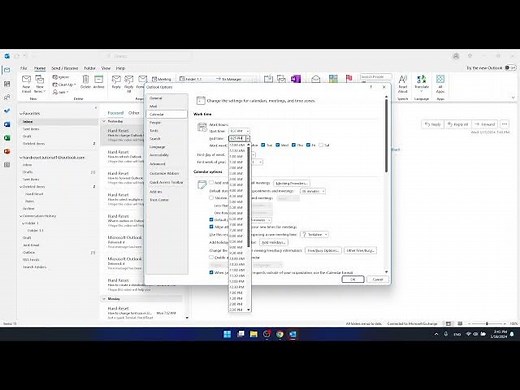The height and width of the screenshot is (390, 520).
Task: Click the Outlook Options dialog vertical scrollbar
Action: 386,135
